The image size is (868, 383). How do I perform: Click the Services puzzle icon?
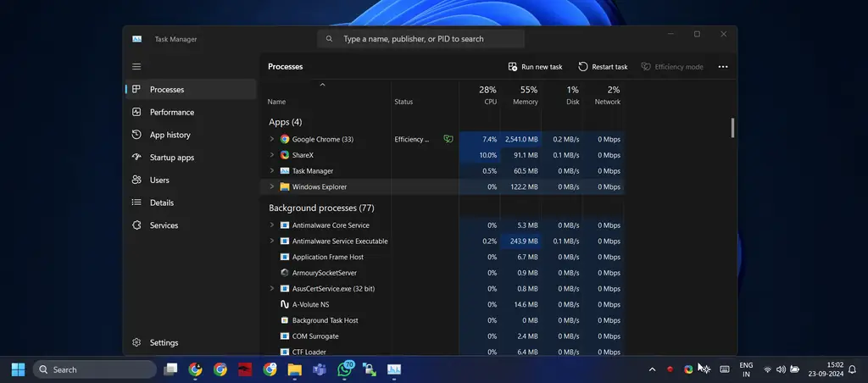pyautogui.click(x=136, y=225)
